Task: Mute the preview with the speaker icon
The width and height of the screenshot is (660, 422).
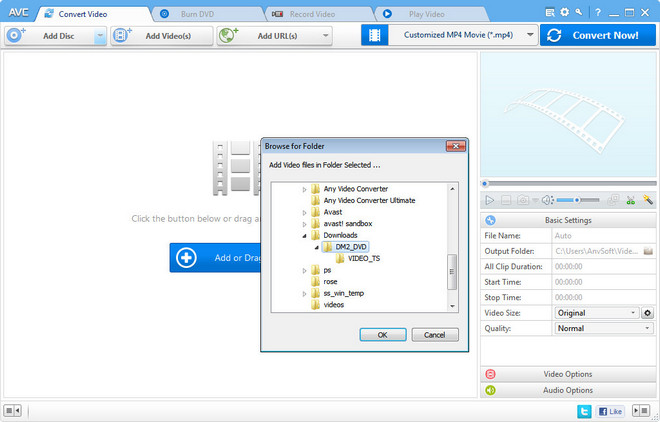Action: 547,200
